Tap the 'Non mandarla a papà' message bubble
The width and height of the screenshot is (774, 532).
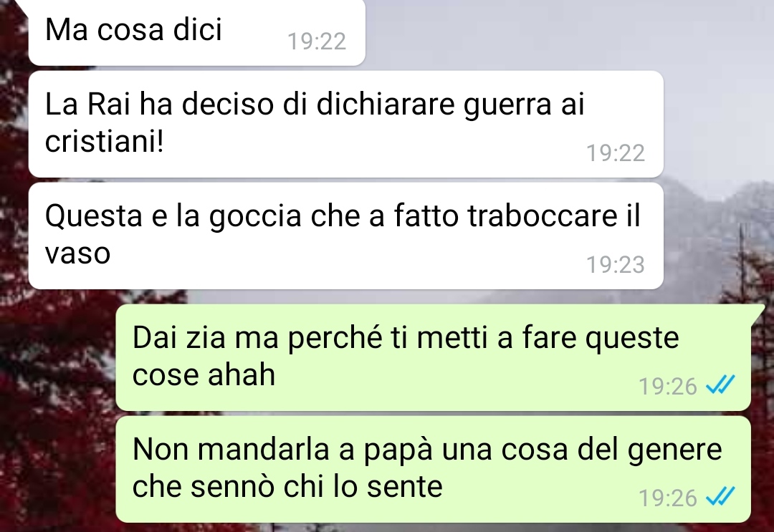click(x=434, y=469)
